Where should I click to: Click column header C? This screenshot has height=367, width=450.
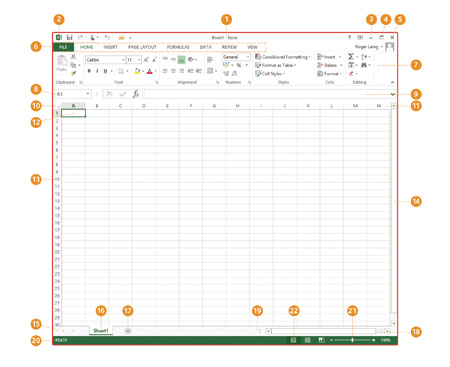coord(120,106)
